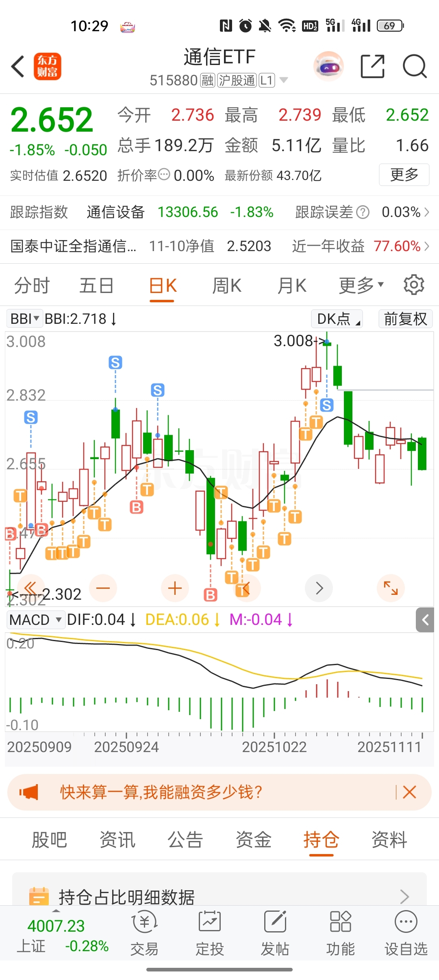The height and width of the screenshot is (980, 439).
Task: Open the 国泰中证全指通信 fund link
Action: [73, 246]
